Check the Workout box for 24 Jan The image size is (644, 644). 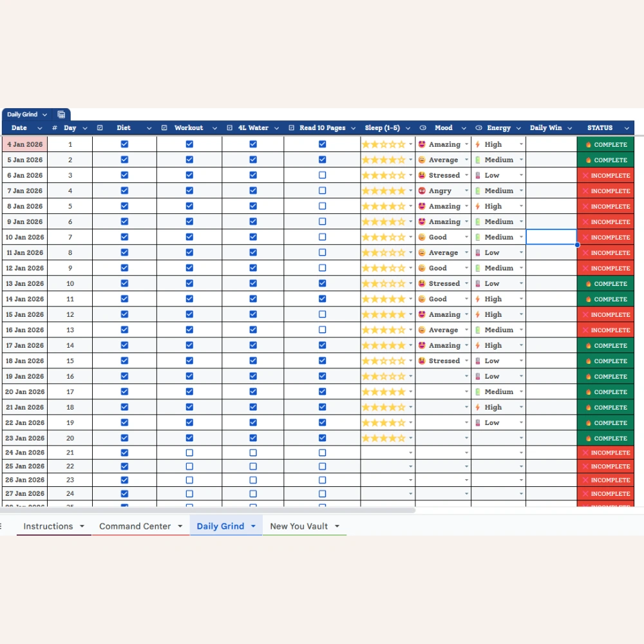[189, 453]
